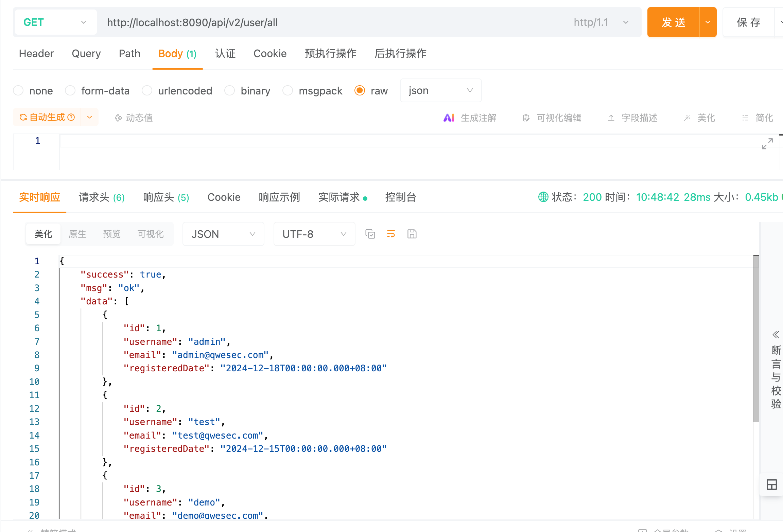
Task: Open the request Cookie tab
Action: pyautogui.click(x=270, y=54)
